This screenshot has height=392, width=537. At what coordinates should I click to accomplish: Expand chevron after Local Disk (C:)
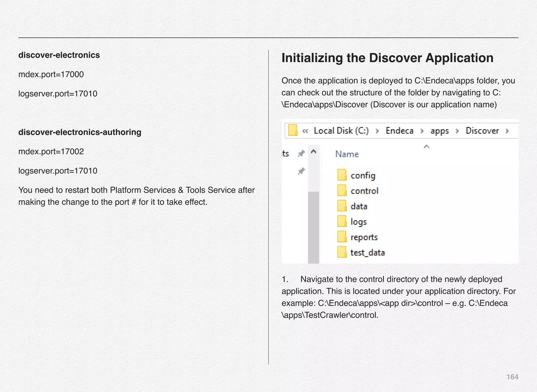[x=377, y=131]
